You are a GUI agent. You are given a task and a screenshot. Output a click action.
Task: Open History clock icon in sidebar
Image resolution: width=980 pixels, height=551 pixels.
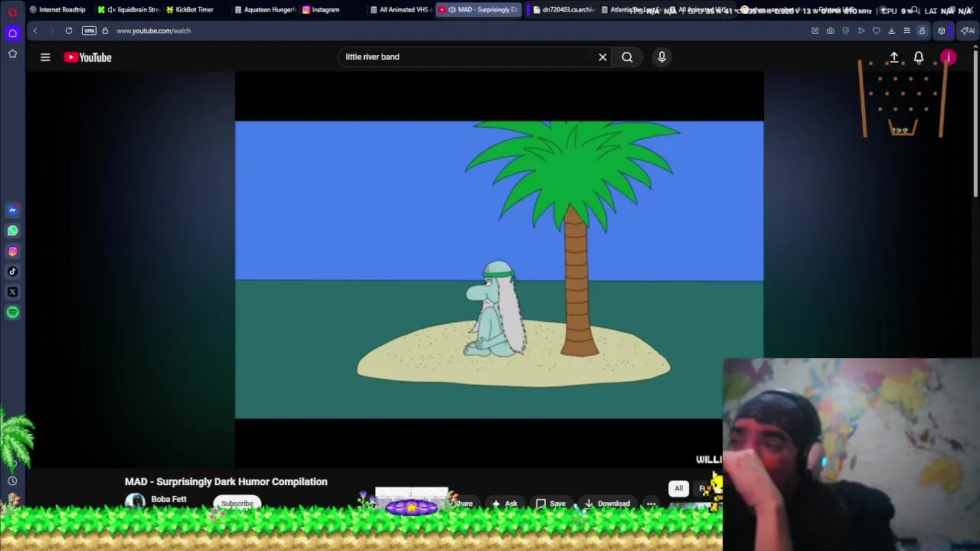(12, 481)
